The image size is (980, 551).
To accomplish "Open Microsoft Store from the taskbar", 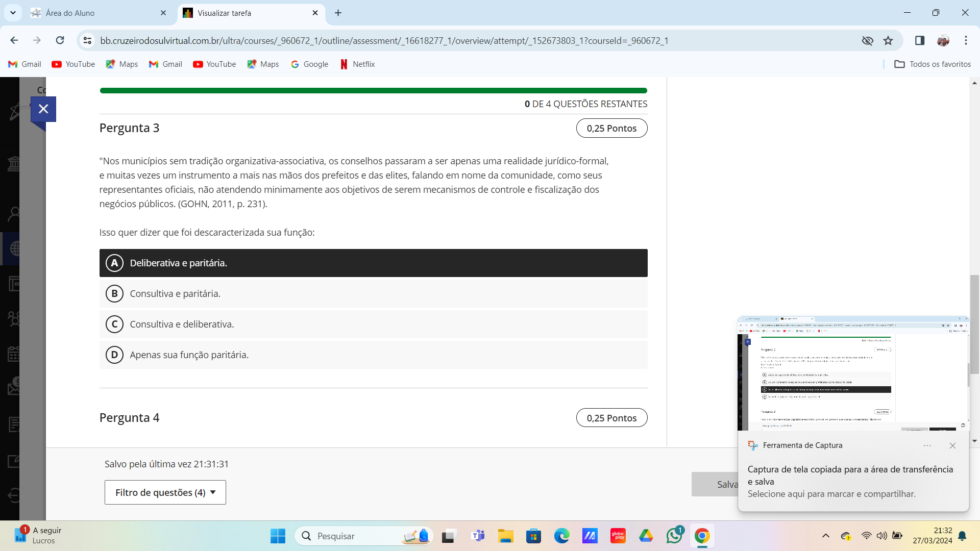I will [x=533, y=536].
